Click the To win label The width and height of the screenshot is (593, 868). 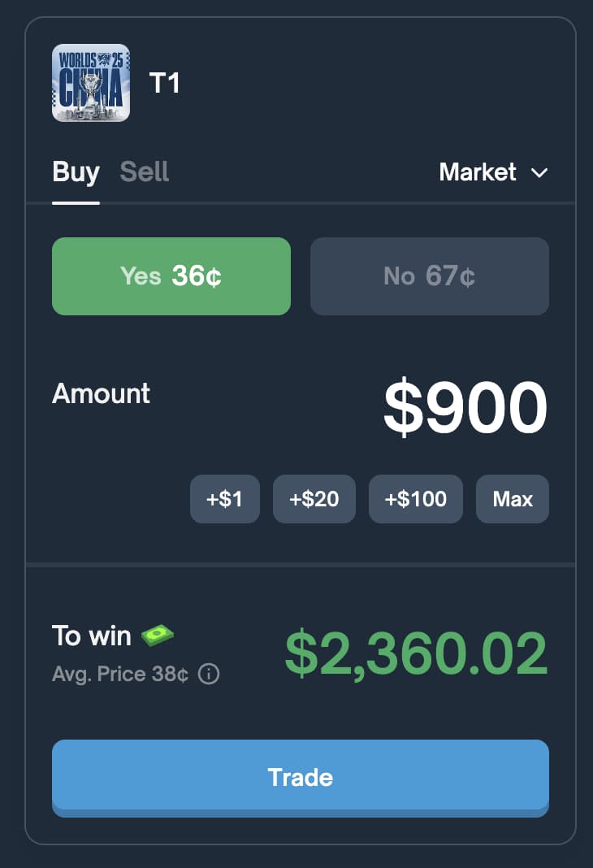tap(91, 636)
